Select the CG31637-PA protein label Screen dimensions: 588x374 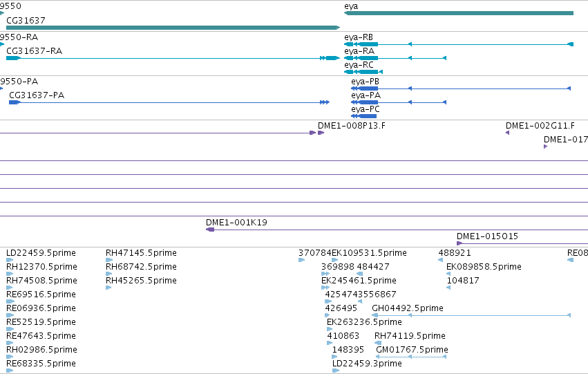click(x=37, y=95)
